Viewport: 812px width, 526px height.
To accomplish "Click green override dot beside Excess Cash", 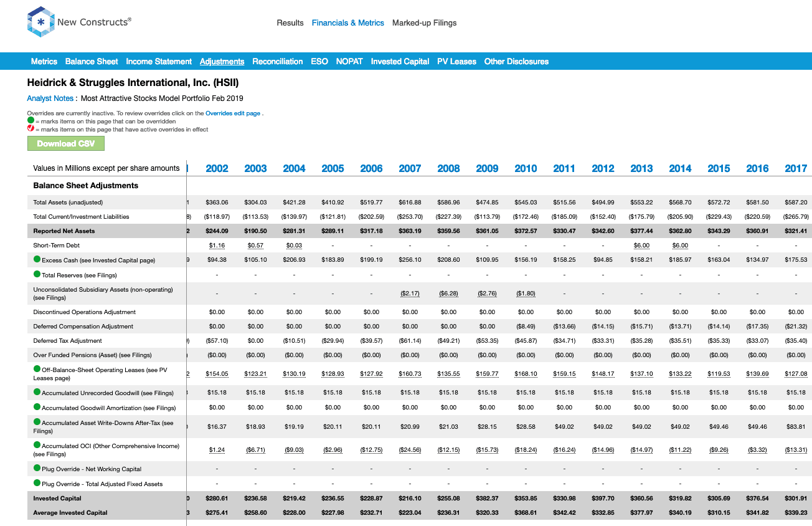I will 37,259.
